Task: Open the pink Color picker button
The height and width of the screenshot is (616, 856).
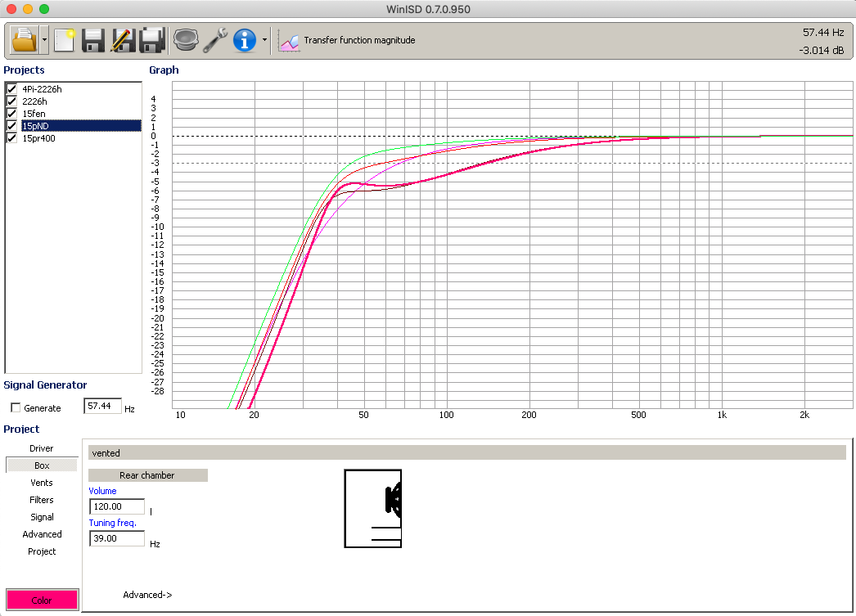Action: [x=42, y=600]
